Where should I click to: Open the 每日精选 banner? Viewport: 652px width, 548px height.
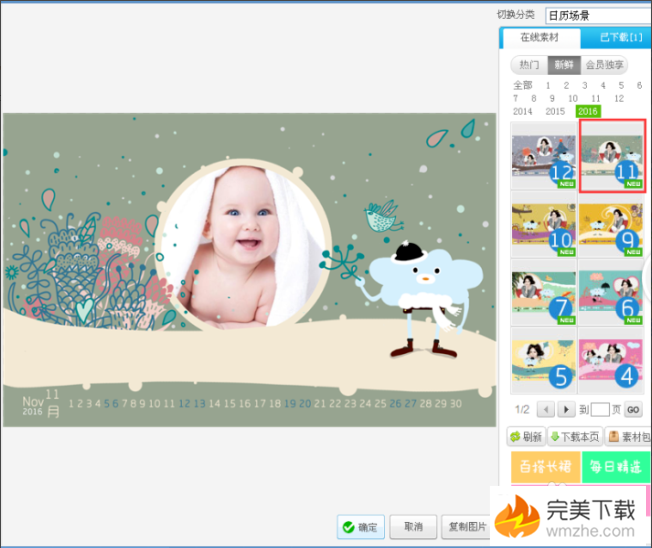616,467
